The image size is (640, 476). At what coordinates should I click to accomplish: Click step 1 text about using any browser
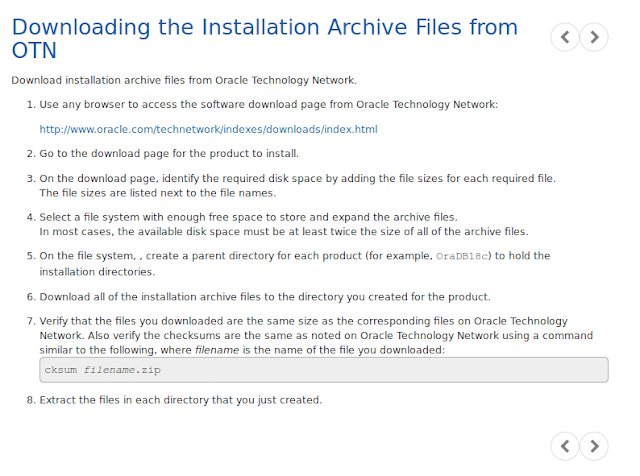[x=268, y=104]
